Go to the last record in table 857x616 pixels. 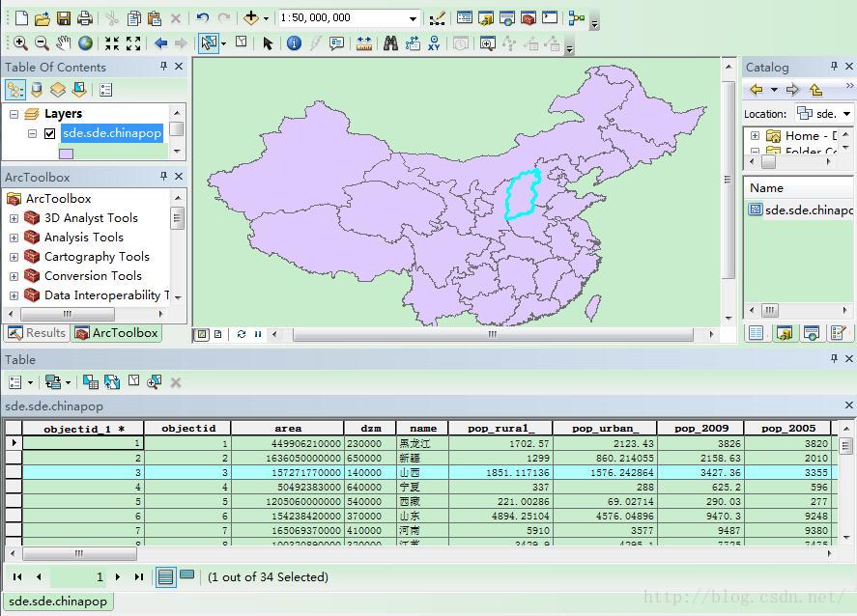[x=139, y=576]
